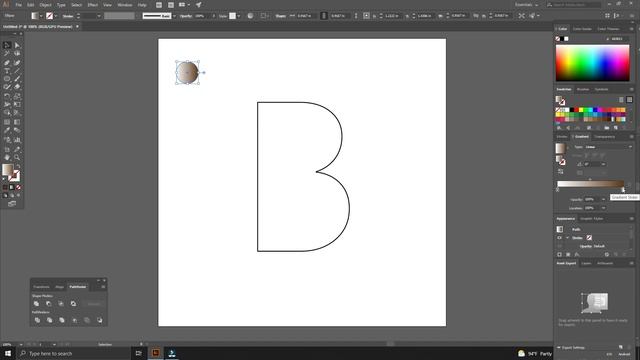Select the Type tool
Screen dimensions: 640x360
coord(7,71)
